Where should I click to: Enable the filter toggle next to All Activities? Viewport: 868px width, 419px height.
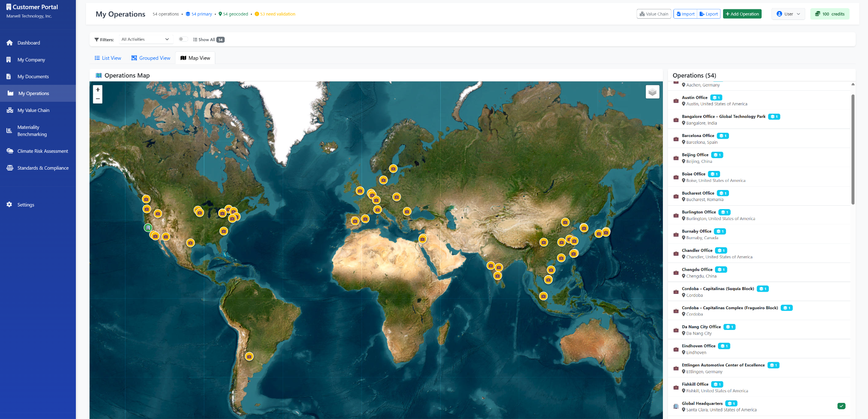click(x=183, y=39)
